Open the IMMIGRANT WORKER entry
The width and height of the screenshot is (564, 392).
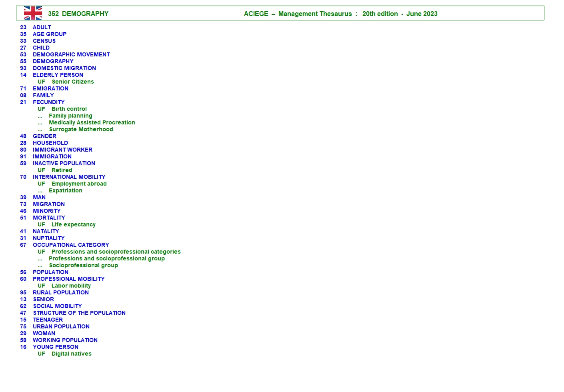(62, 150)
